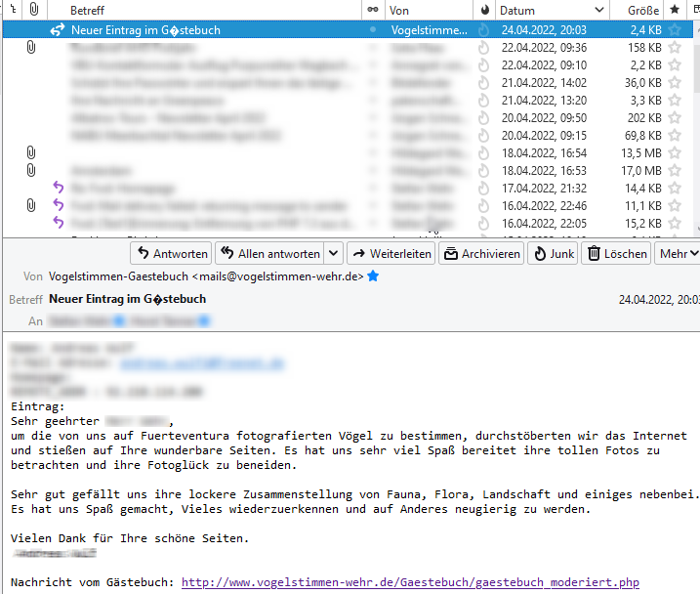Open the column picker icon after the star column
This screenshot has width=700, height=594.
pos(696,10)
